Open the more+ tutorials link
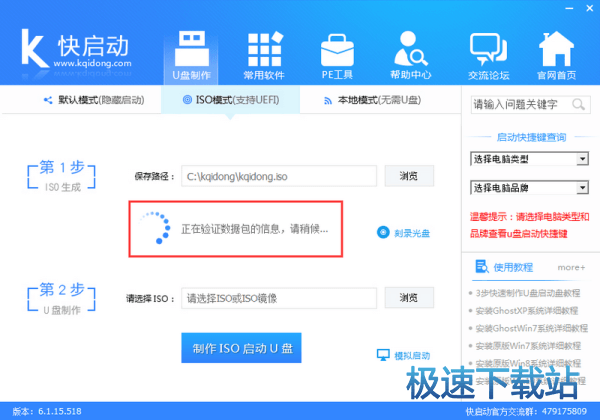This screenshot has height=420, width=600. (571, 268)
